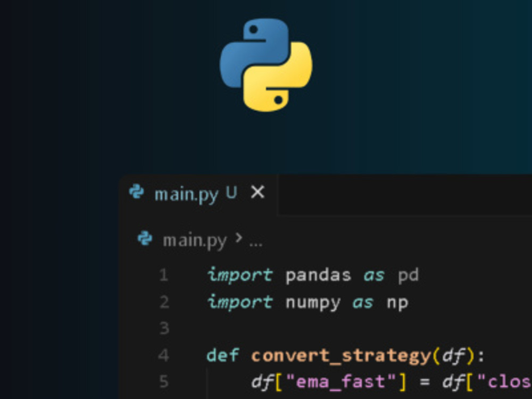This screenshot has width=532, height=399.
Task: Click the def keyword on line 4
Action: pyautogui.click(x=223, y=355)
